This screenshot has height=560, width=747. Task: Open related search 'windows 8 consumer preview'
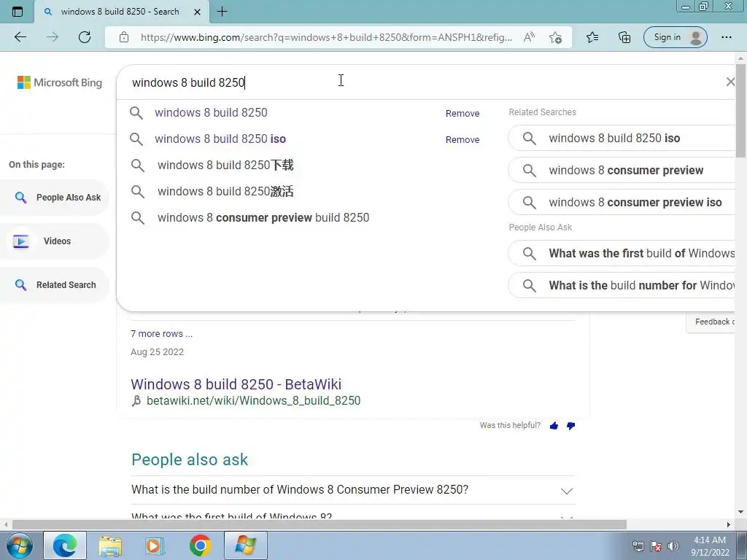tap(622, 171)
